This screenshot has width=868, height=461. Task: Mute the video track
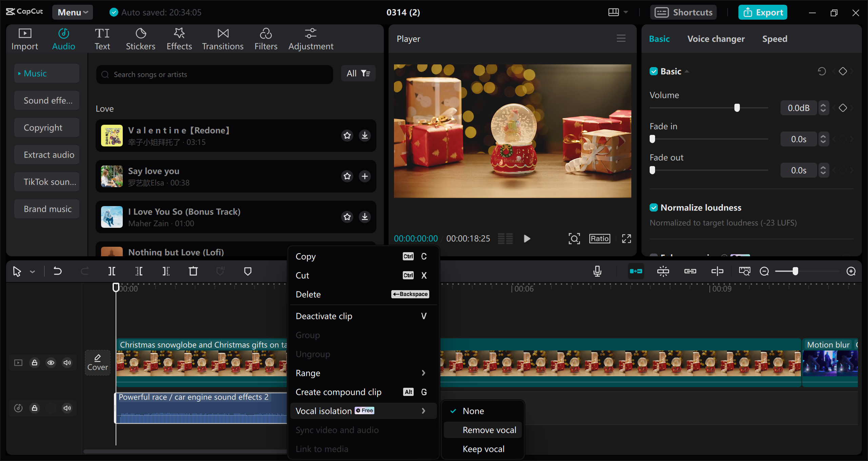pos(67,362)
